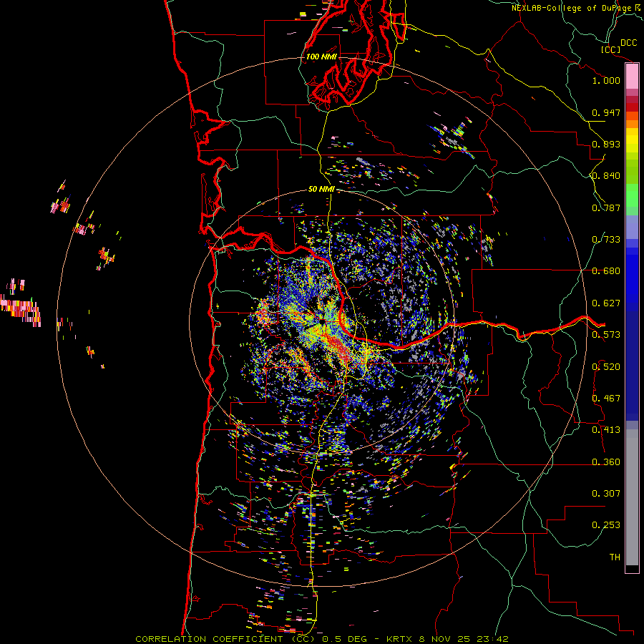This screenshot has width=644, height=644.
Task: Click the 0.733 color scale value
Action: tap(606, 240)
